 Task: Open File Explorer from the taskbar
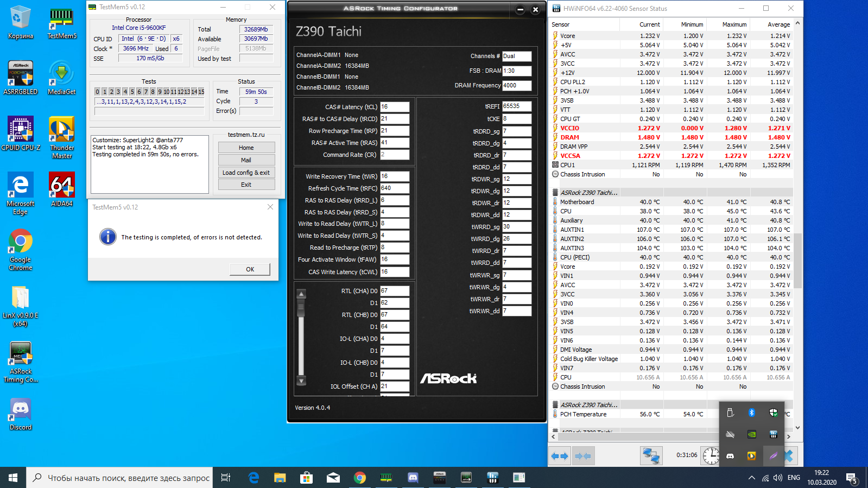280,478
